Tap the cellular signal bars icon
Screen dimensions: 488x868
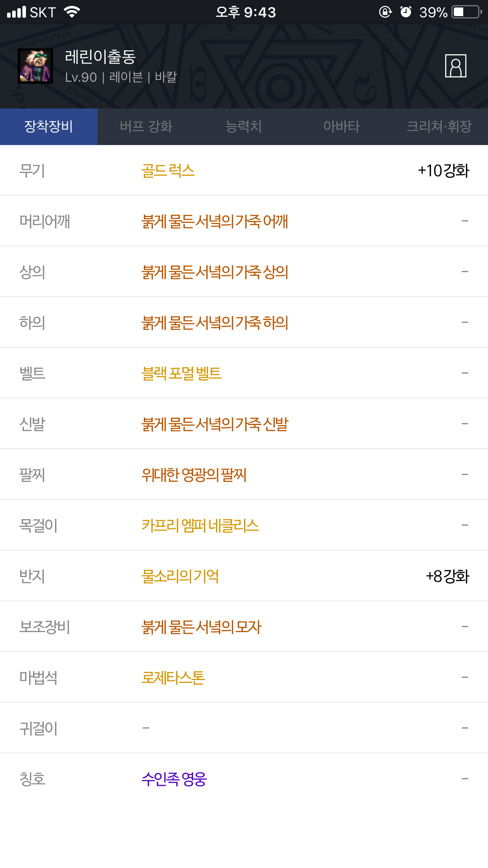(x=17, y=12)
